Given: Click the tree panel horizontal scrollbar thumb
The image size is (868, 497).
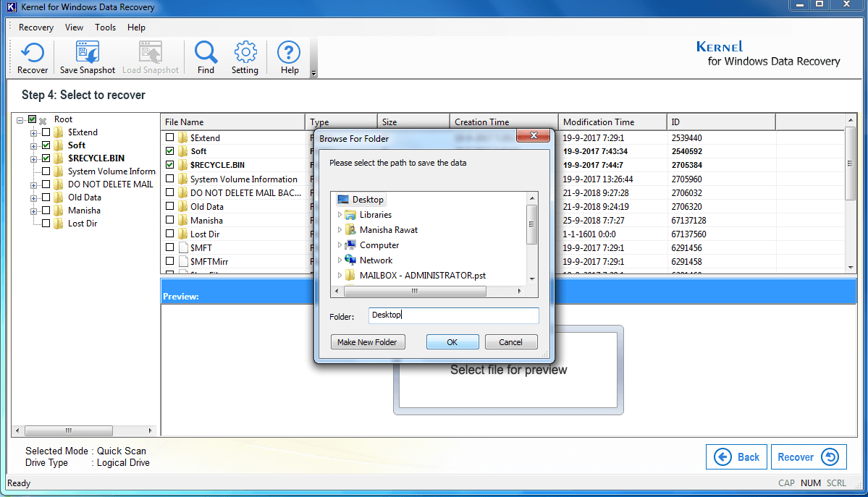Looking at the screenshot, I should [69, 430].
